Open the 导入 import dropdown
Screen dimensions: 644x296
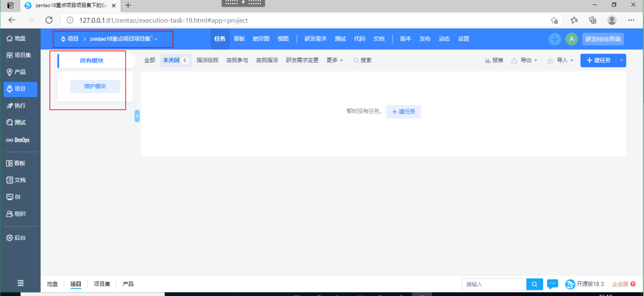click(x=561, y=60)
